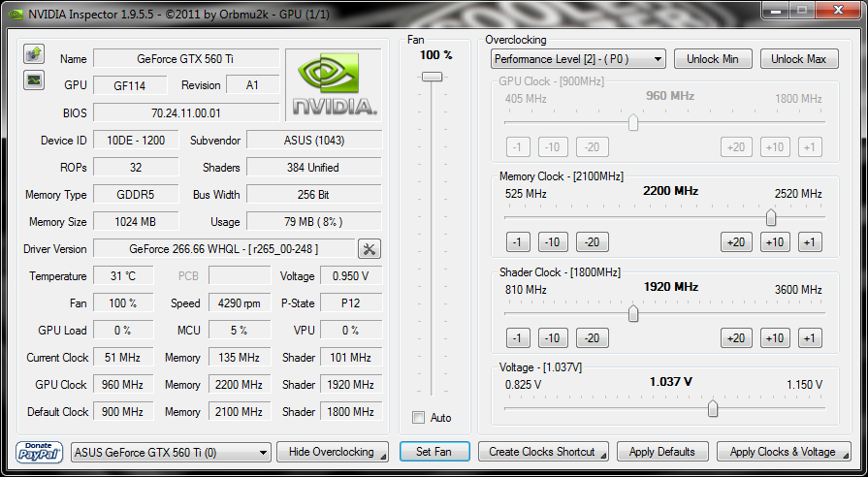The height and width of the screenshot is (477, 868).
Task: Click the BIOS version field 70.24.11.00.01
Action: click(186, 112)
